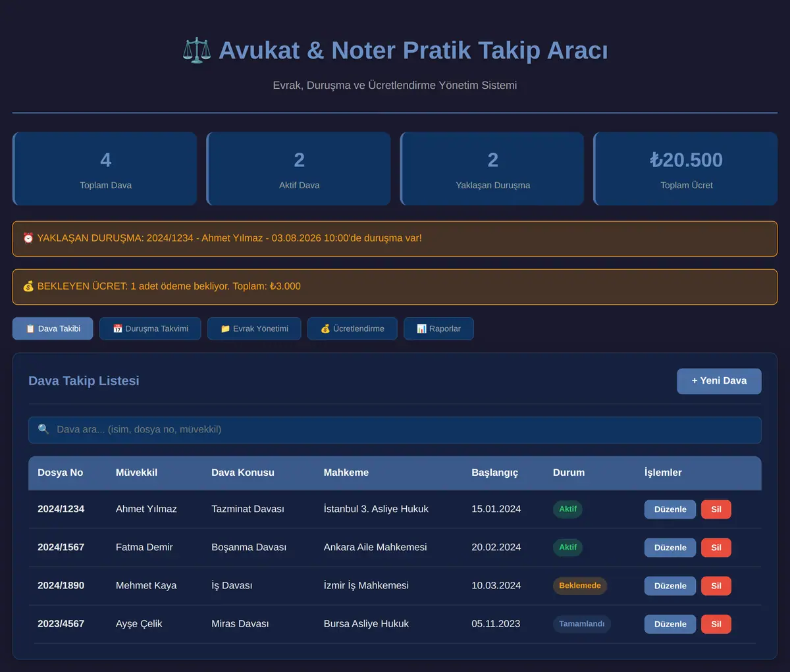Click the Beklemede status badge

580,586
